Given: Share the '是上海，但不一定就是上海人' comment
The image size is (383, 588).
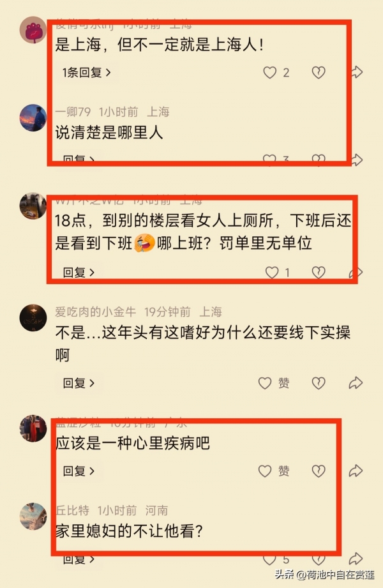Looking at the screenshot, I should coord(356,72).
